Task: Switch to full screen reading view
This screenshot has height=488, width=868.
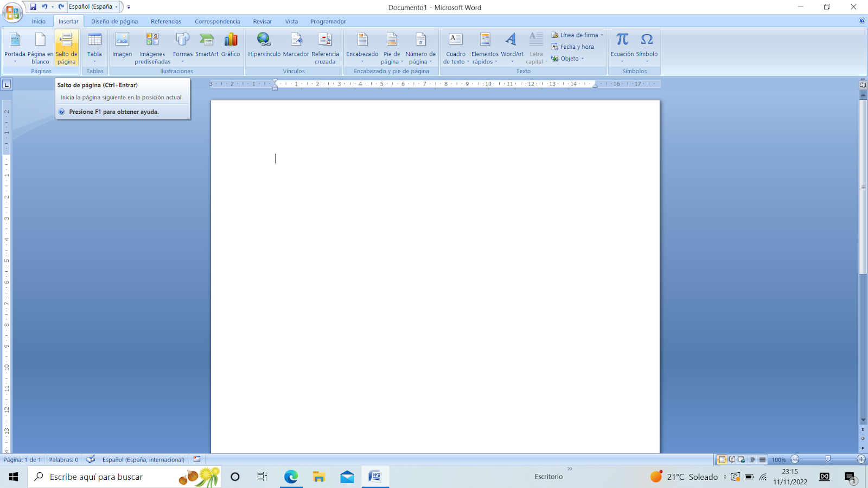Action: click(x=732, y=459)
